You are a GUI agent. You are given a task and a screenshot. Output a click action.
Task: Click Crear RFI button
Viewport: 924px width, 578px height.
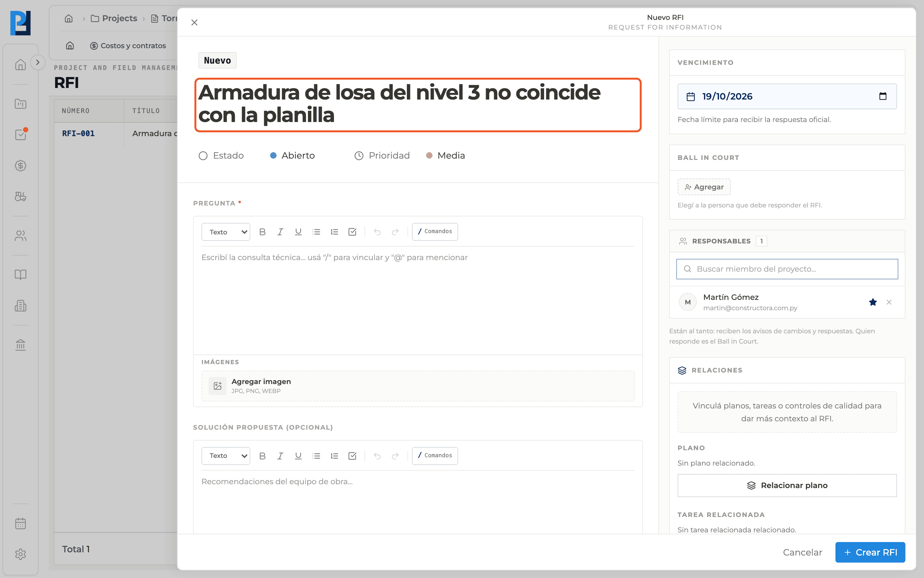[870, 552]
